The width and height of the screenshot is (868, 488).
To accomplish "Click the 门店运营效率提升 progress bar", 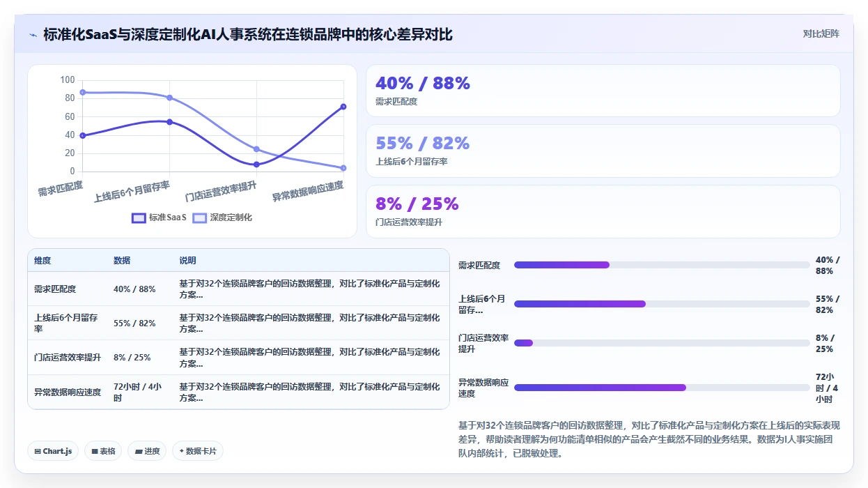I will click(x=662, y=343).
